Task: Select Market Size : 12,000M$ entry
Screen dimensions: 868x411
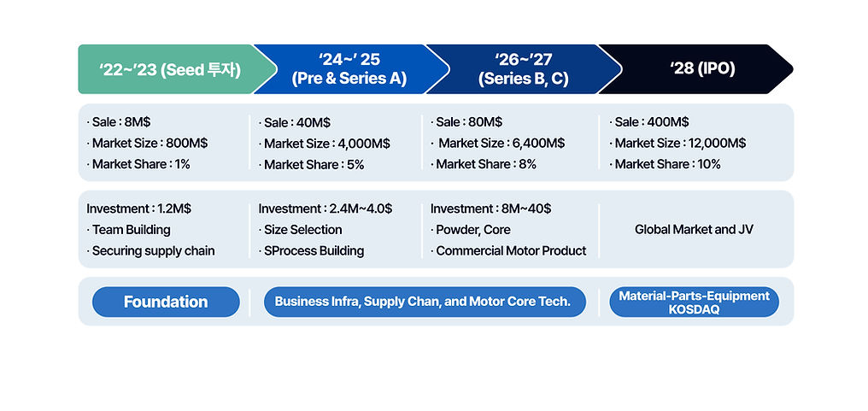Action: coord(679,143)
